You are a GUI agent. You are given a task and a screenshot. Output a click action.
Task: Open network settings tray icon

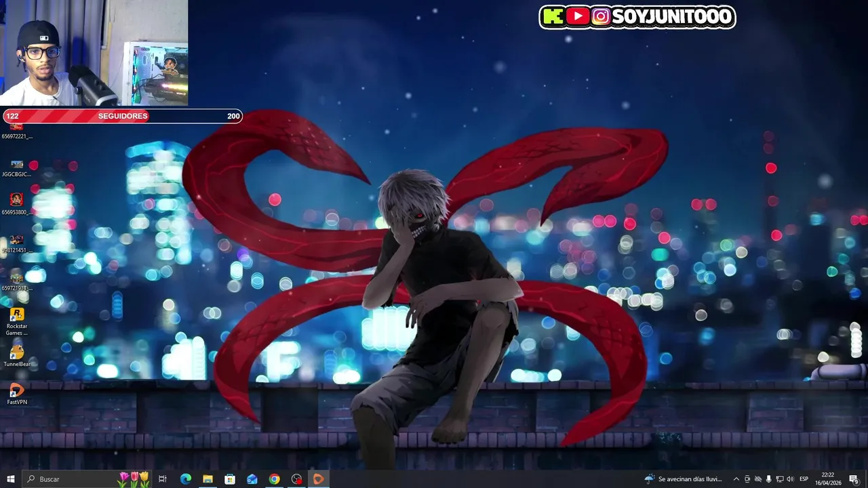click(779, 479)
